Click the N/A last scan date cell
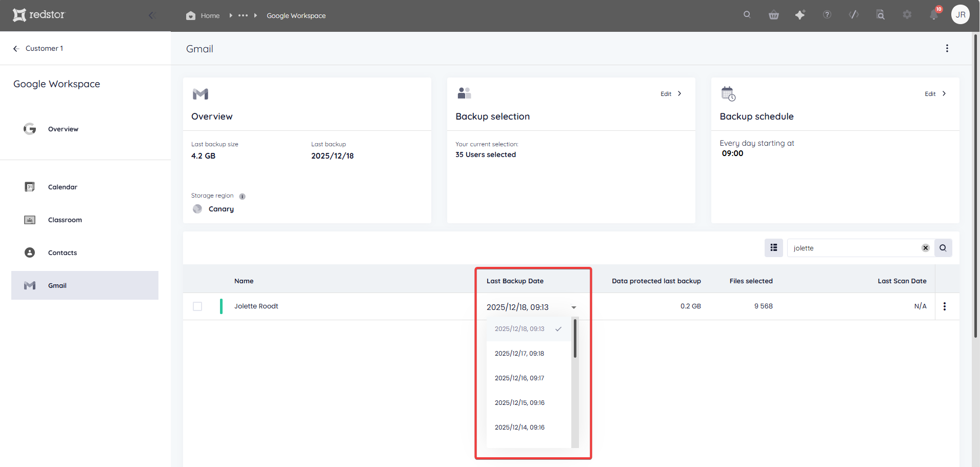The width and height of the screenshot is (980, 467). coord(921,306)
